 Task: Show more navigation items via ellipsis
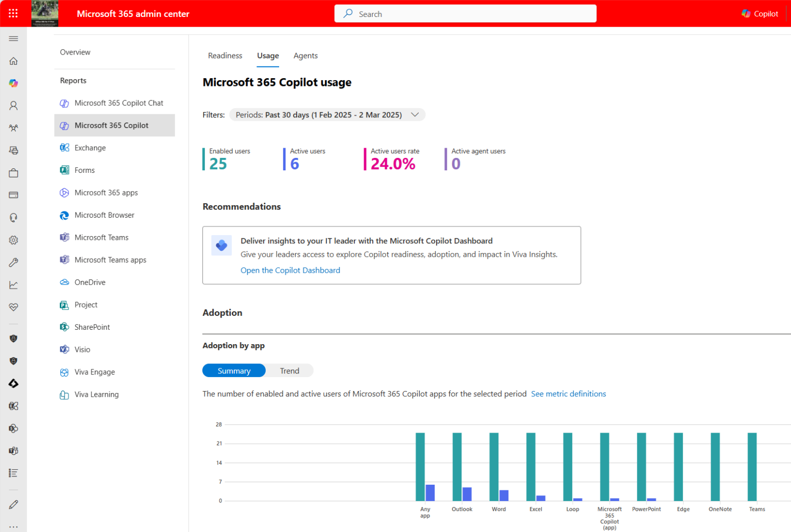pos(13,526)
